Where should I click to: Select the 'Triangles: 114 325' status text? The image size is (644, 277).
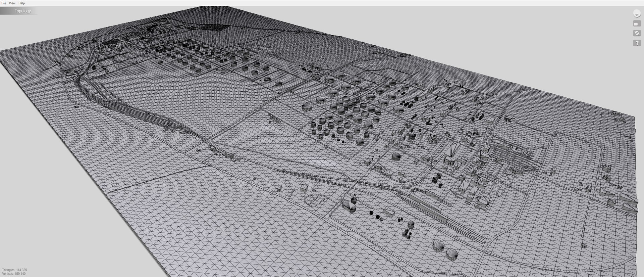pos(14,270)
